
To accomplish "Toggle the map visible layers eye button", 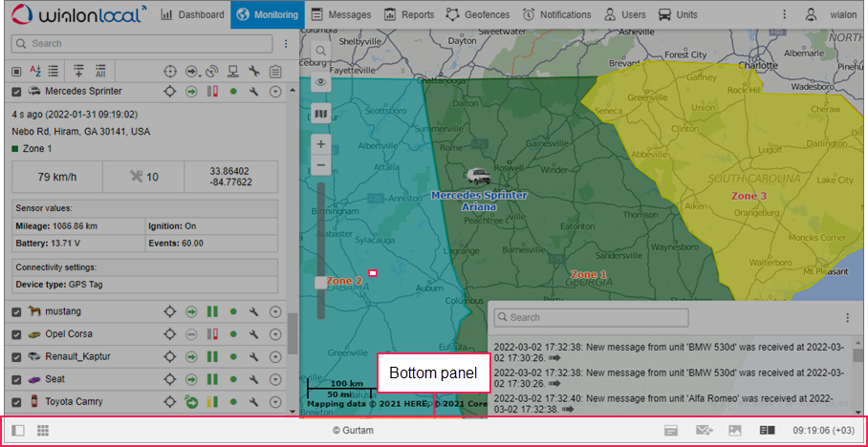I will [x=321, y=82].
